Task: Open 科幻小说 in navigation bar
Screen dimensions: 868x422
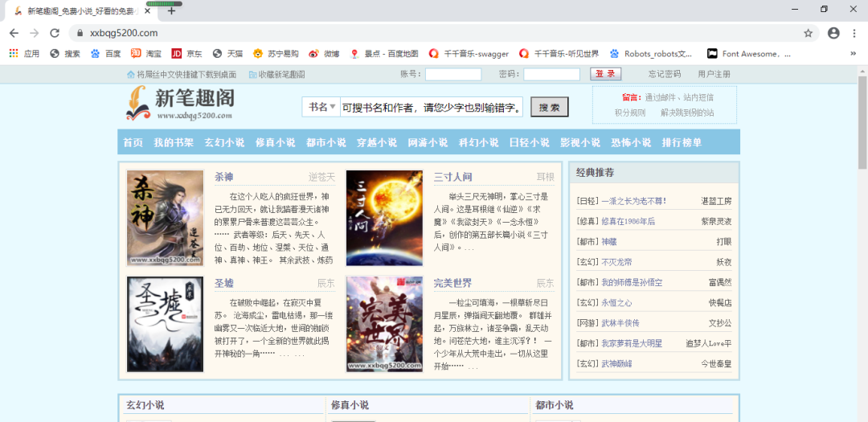Action: point(479,142)
